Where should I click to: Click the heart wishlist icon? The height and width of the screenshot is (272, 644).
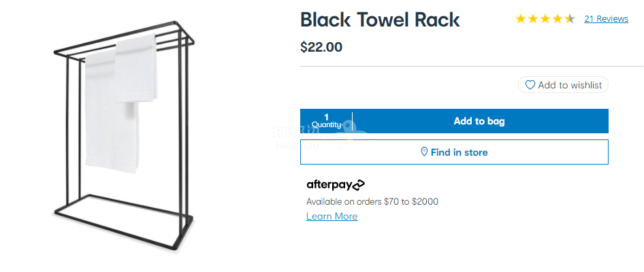pyautogui.click(x=530, y=85)
